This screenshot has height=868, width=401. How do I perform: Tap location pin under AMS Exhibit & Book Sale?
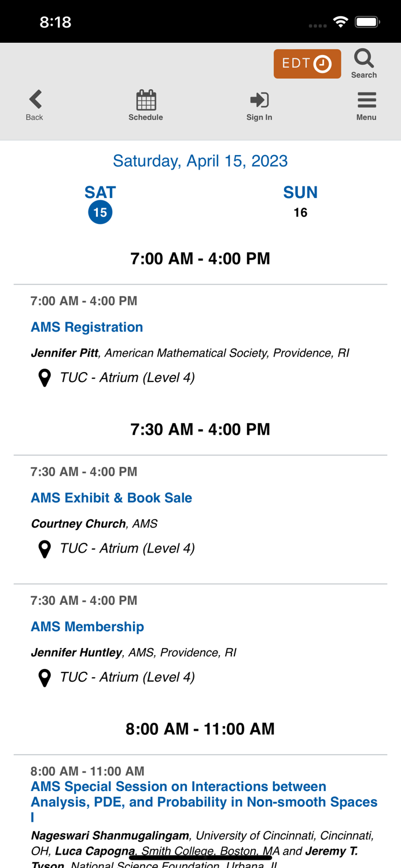click(x=45, y=549)
